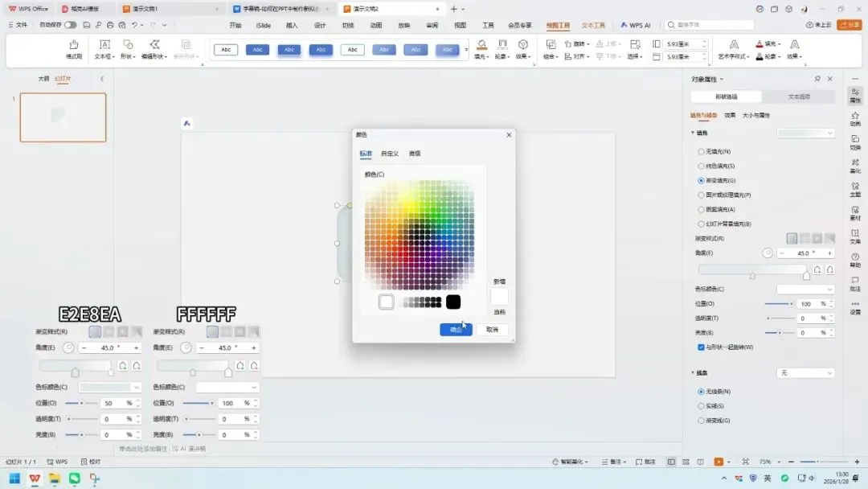Select Solid line (实线) radio button

point(701,406)
